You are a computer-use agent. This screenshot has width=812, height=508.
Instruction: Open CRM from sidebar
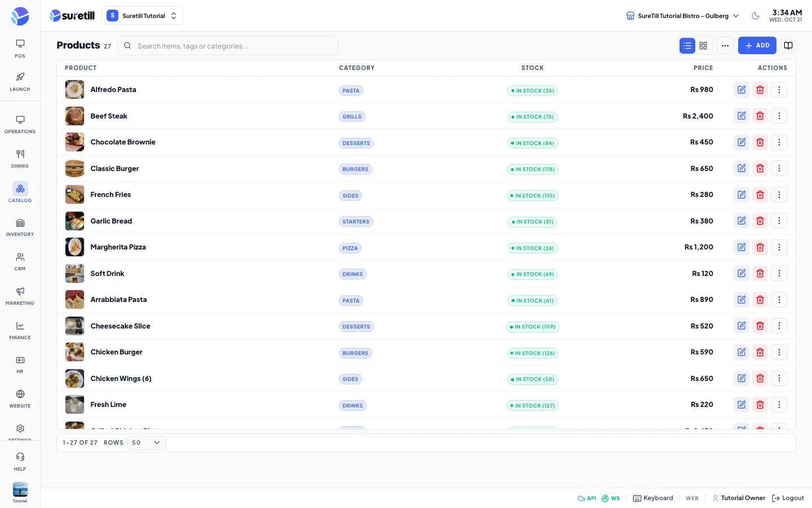pyautogui.click(x=20, y=262)
